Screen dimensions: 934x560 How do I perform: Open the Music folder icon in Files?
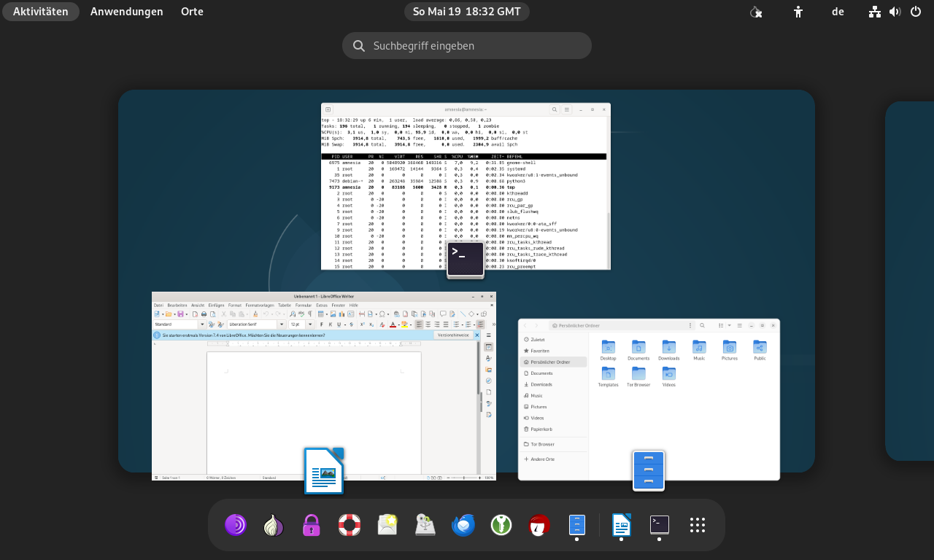click(699, 347)
